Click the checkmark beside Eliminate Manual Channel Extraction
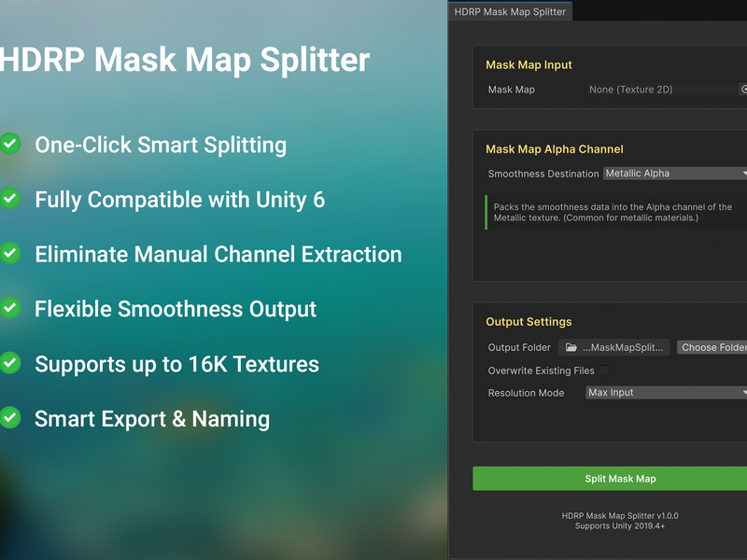The height and width of the screenshot is (560, 747). click(x=9, y=253)
